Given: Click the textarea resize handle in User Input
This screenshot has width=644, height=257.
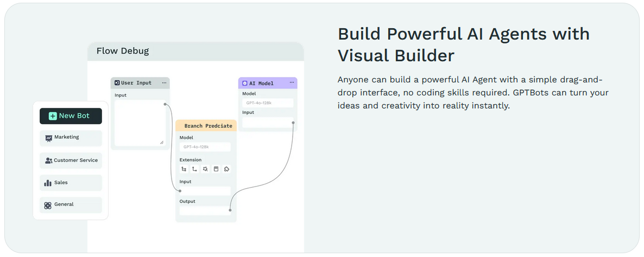Looking at the screenshot, I should (x=162, y=142).
